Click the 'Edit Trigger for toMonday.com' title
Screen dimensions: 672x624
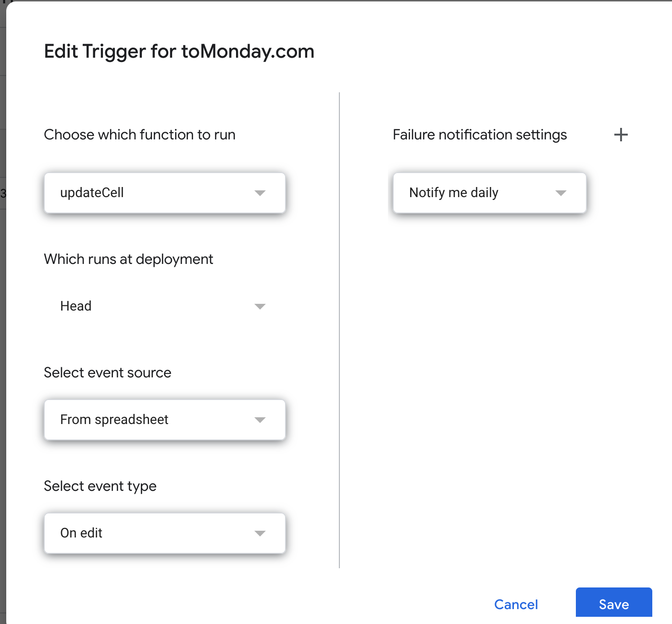(179, 51)
